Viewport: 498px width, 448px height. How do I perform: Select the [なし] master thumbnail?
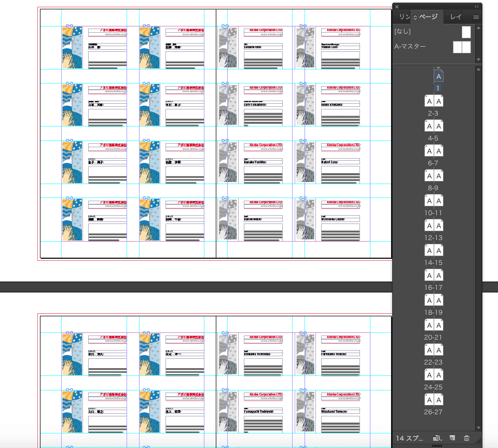click(x=466, y=32)
